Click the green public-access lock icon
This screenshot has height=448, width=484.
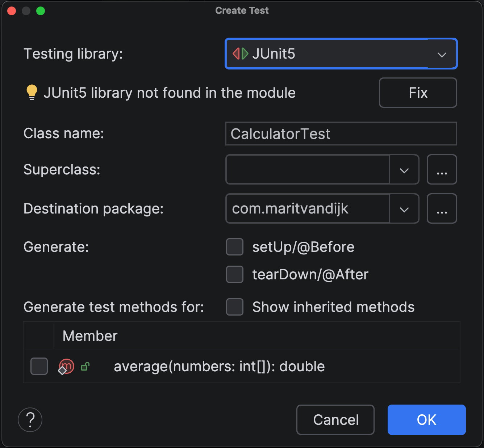(85, 367)
